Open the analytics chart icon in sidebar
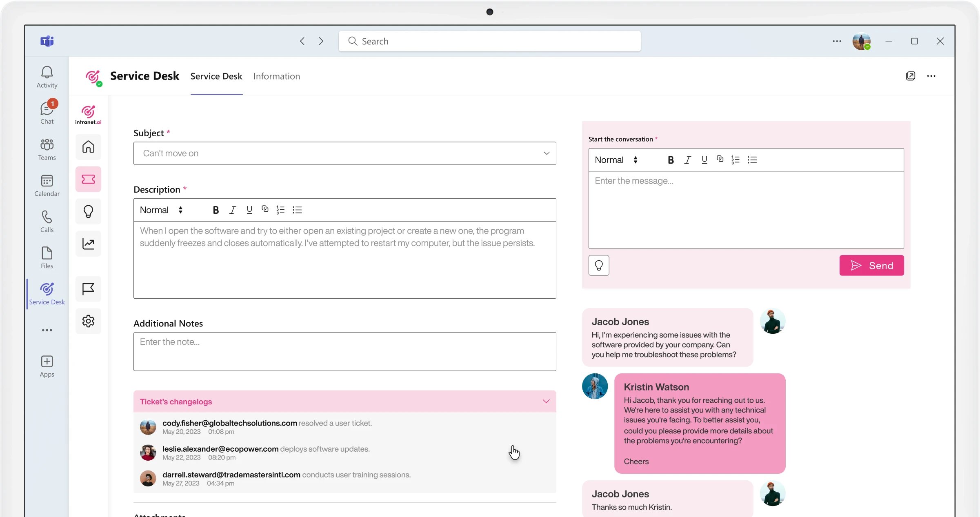980x517 pixels. click(x=88, y=244)
